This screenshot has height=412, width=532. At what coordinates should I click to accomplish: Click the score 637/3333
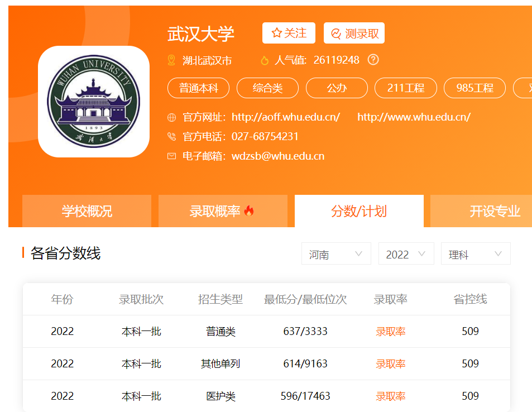point(305,331)
